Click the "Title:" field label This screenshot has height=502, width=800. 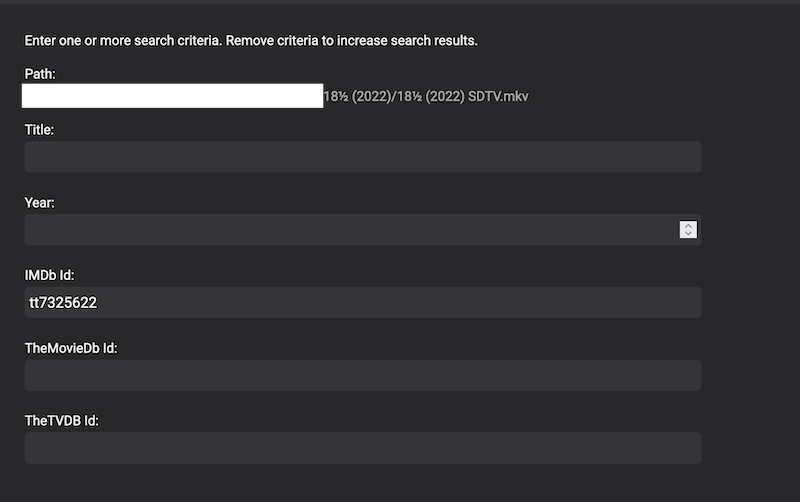point(39,129)
